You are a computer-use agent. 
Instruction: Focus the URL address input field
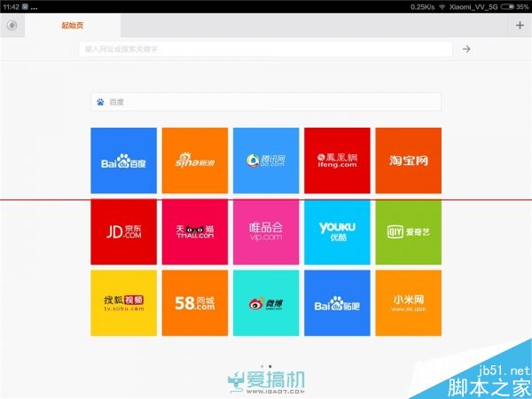point(265,49)
